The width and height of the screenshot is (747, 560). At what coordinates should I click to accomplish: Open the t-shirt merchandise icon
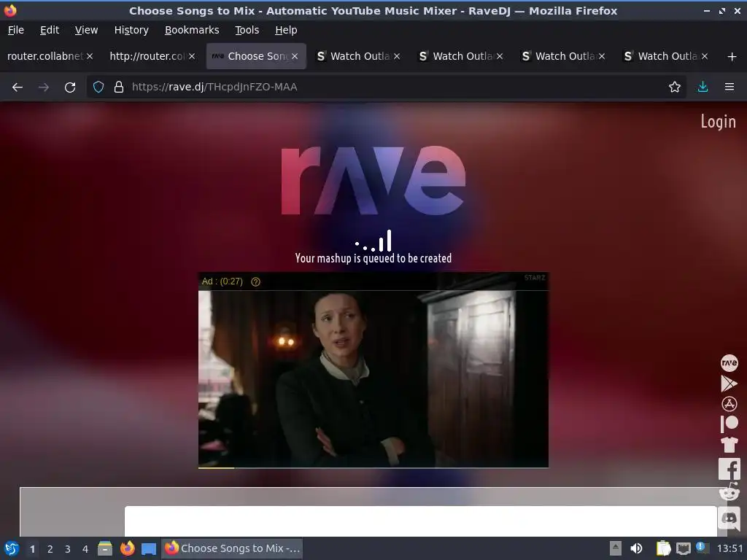[x=729, y=444]
